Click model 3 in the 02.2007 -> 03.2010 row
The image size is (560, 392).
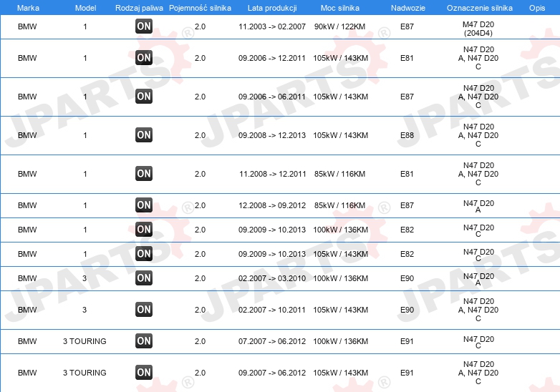(85, 278)
